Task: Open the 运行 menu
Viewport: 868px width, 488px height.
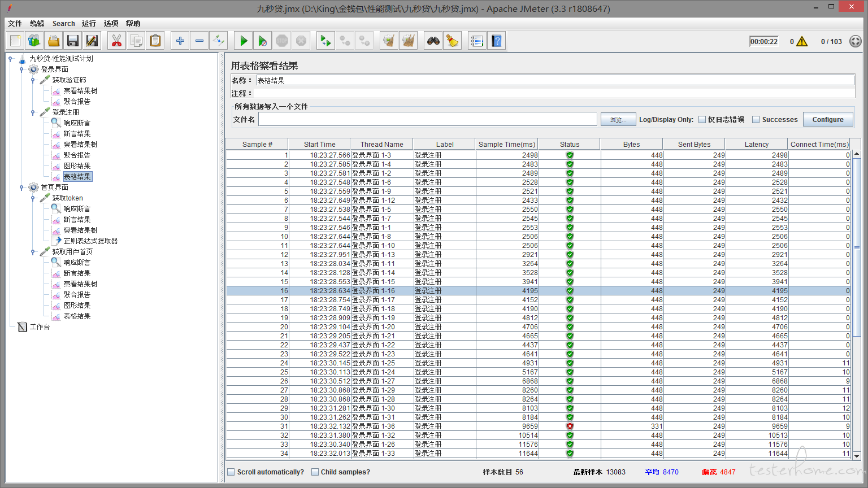Action: 89,24
